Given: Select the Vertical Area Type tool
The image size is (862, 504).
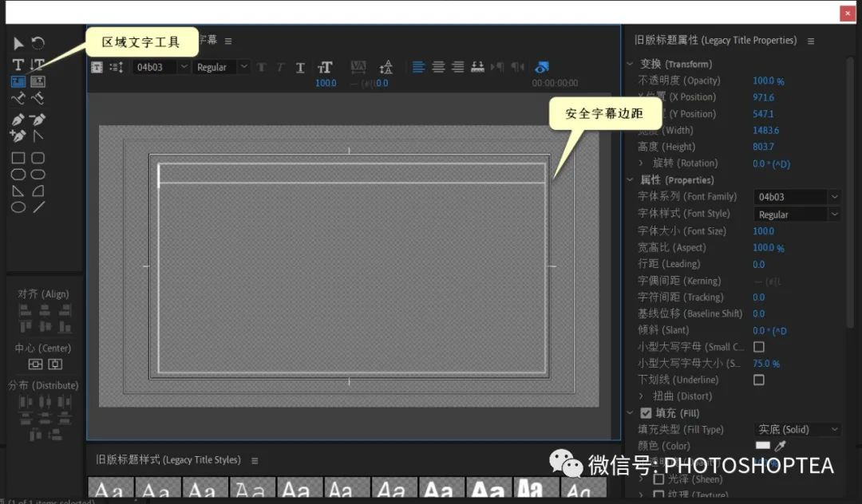Looking at the screenshot, I should (38, 81).
